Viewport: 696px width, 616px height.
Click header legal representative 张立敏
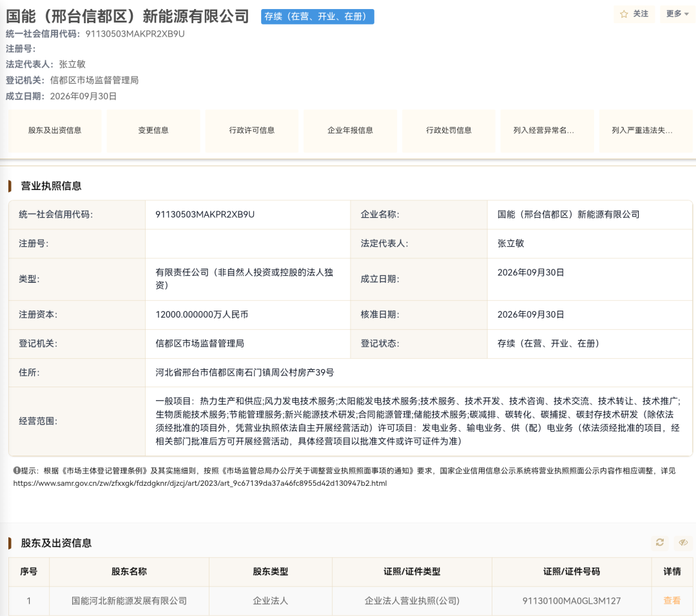tap(72, 64)
